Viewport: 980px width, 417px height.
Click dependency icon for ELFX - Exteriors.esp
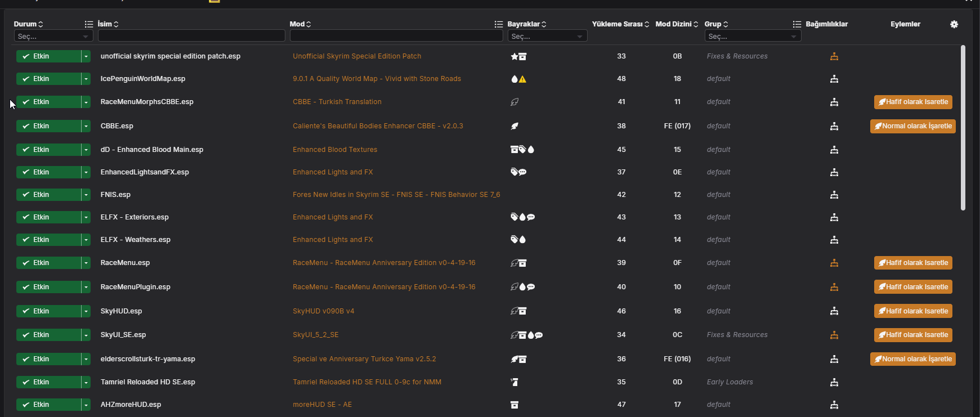pos(834,217)
